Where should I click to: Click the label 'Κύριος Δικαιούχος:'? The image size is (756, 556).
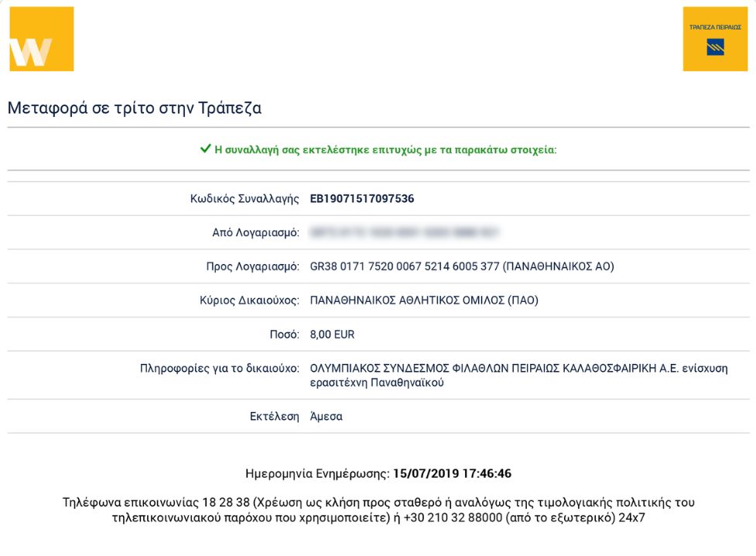[x=249, y=300]
